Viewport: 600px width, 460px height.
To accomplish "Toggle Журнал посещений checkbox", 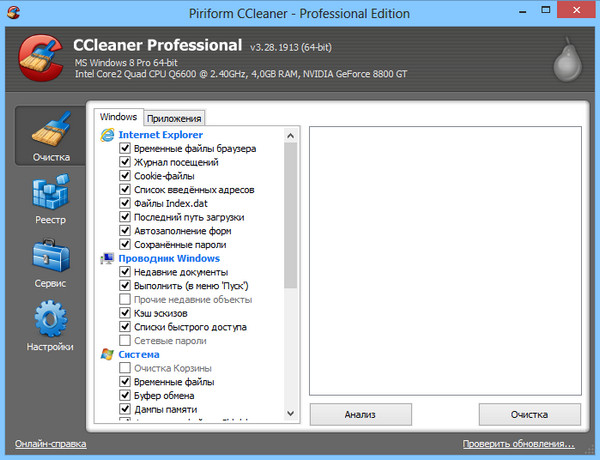I will (x=125, y=162).
